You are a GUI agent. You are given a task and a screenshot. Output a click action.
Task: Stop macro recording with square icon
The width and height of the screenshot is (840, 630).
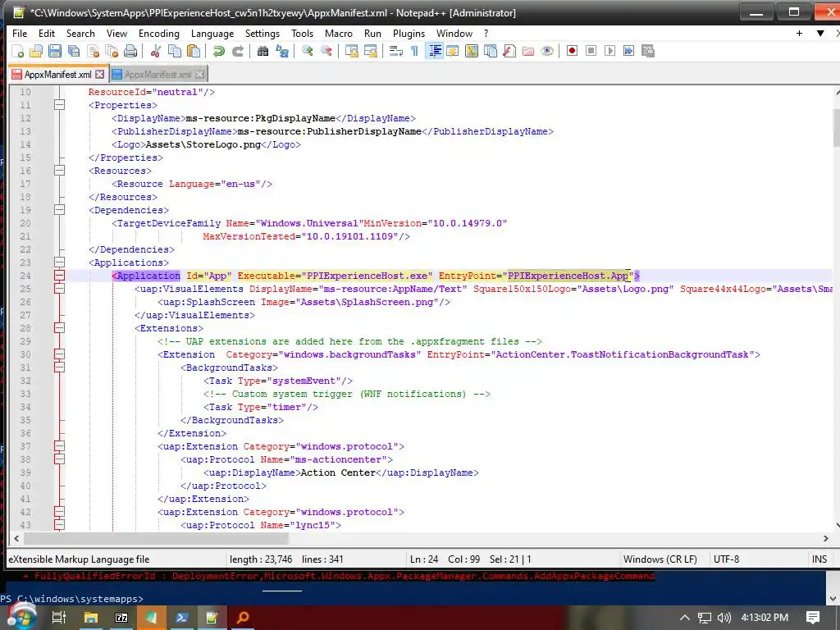(591, 51)
